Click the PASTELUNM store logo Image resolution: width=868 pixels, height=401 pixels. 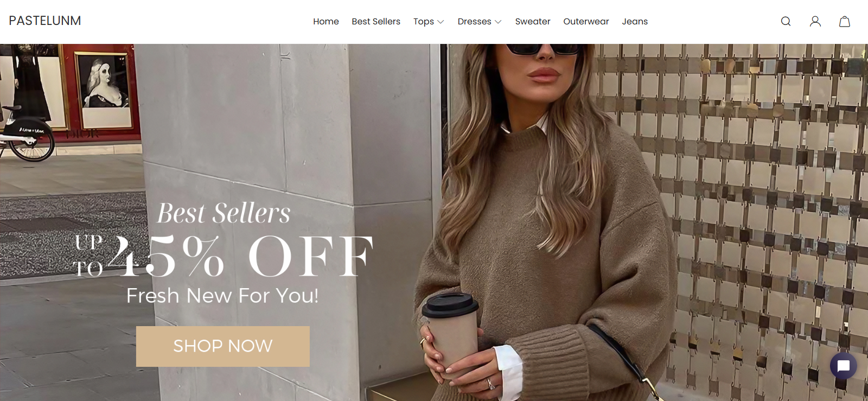pyautogui.click(x=45, y=21)
